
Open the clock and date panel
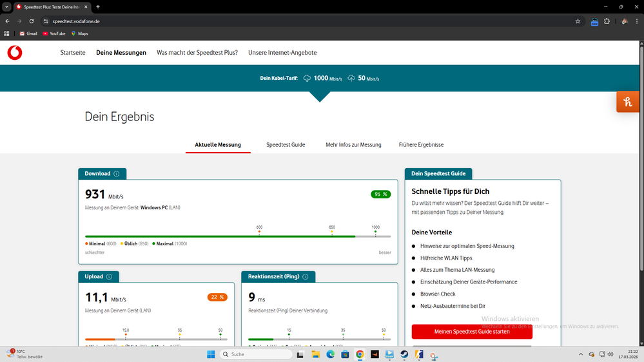coord(629,354)
